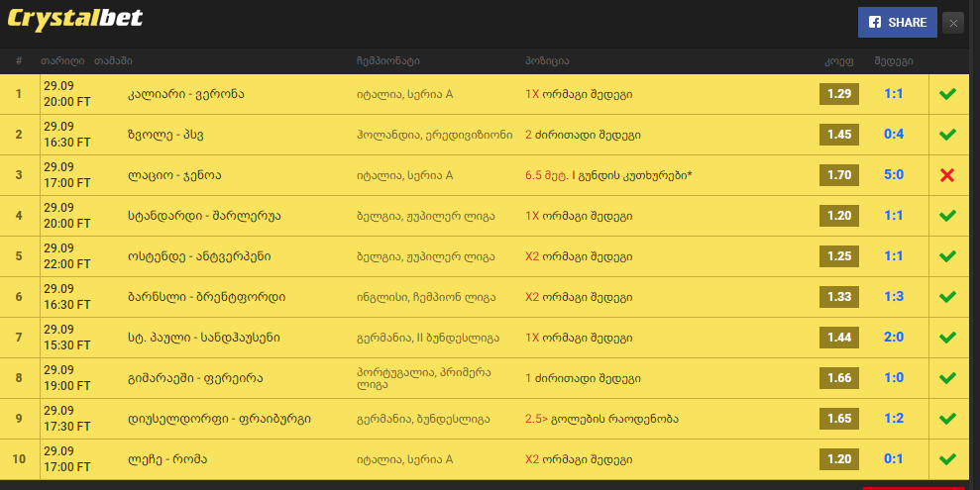This screenshot has width=980, height=490.
Task: Click 2.5> გოლების რაოდენობა position
Action: click(601, 419)
